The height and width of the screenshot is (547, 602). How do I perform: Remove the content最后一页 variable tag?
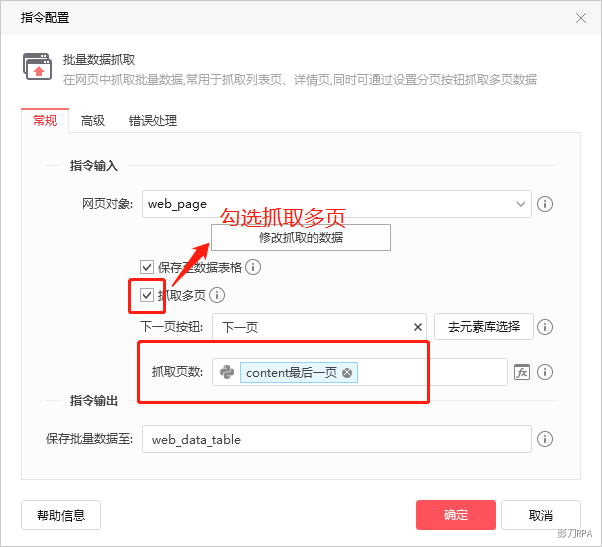tap(347, 373)
